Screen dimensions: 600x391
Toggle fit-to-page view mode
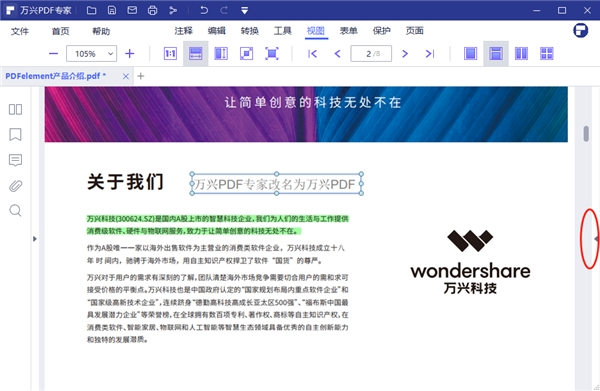(x=246, y=54)
